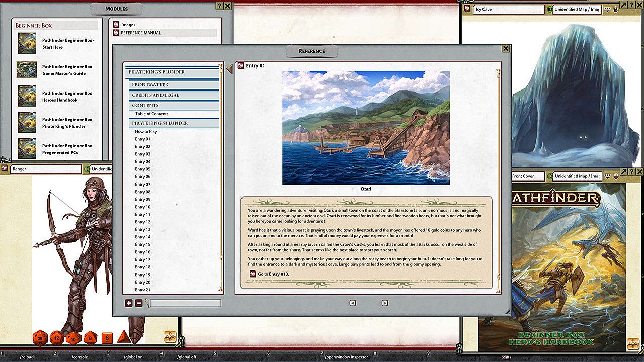644x362 pixels.
Task: Expand all sections with plus button
Action: pos(129,303)
